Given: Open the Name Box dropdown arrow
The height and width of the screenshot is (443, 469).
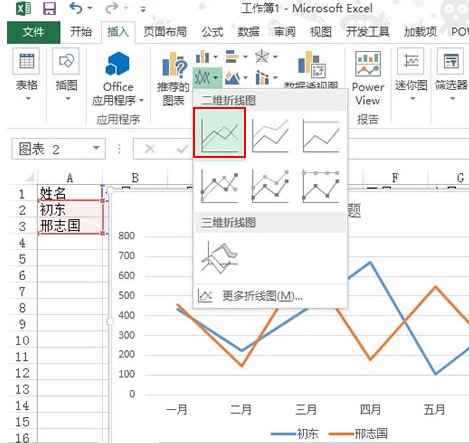Looking at the screenshot, I should pyautogui.click(x=96, y=148).
